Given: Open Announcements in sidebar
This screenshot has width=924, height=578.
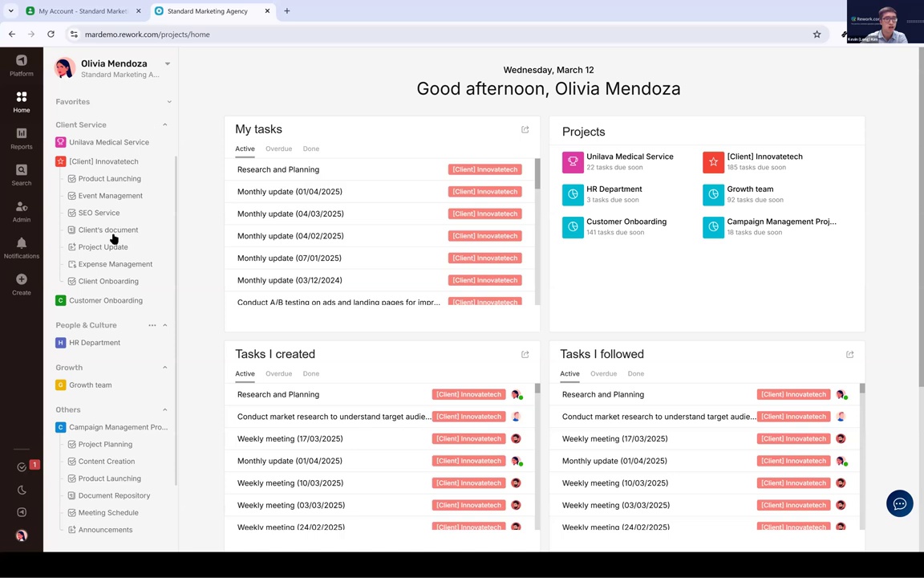Looking at the screenshot, I should (106, 530).
